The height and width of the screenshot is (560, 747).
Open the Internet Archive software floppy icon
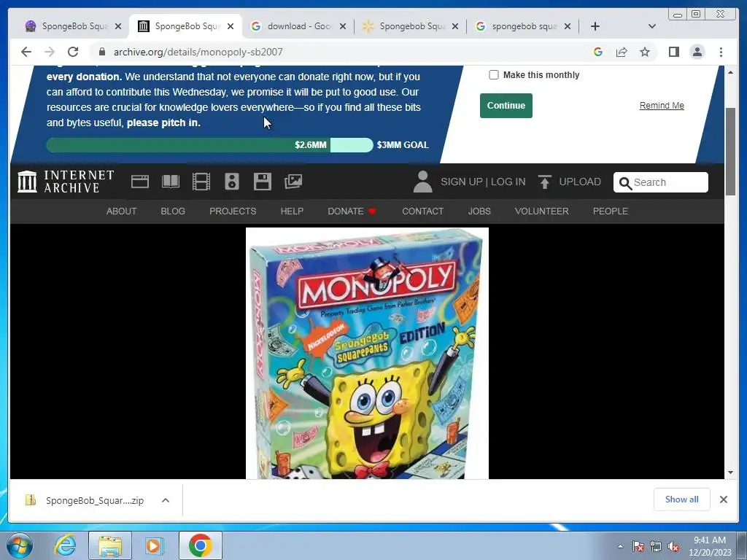coord(262,182)
